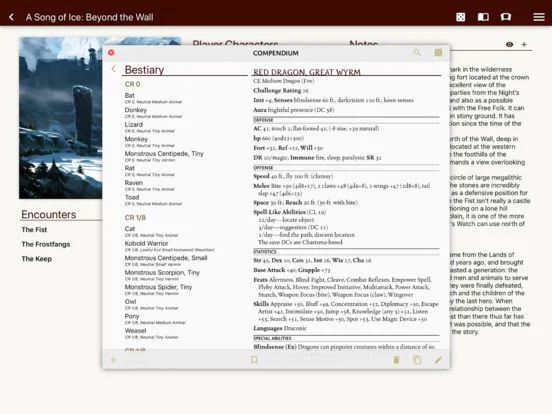Screen dimensions: 552x414
Task: Close the Compendium popup with red button
Action: point(111,52)
